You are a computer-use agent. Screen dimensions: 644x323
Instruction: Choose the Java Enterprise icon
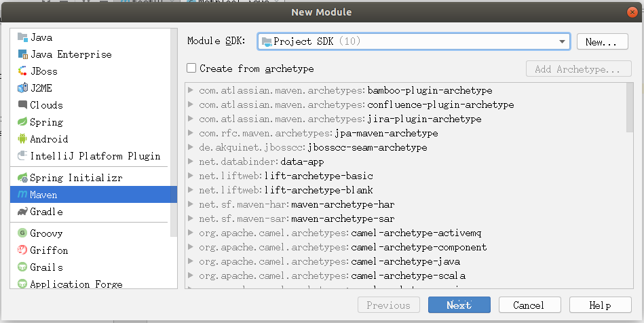tap(23, 54)
